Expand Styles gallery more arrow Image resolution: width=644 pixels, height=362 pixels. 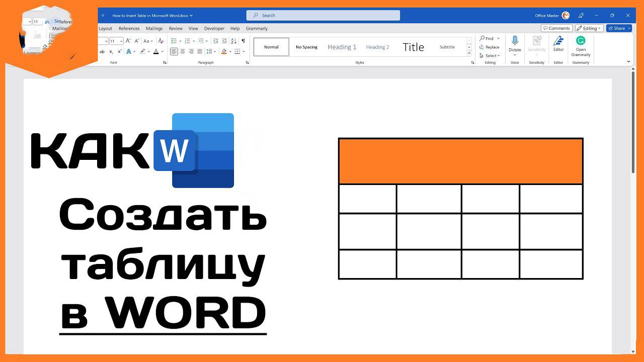coord(469,53)
